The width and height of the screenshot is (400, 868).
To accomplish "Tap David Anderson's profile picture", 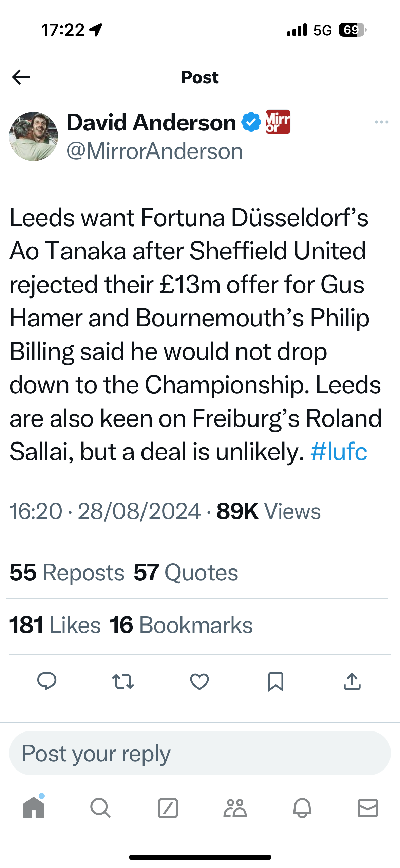I will coord(34,137).
